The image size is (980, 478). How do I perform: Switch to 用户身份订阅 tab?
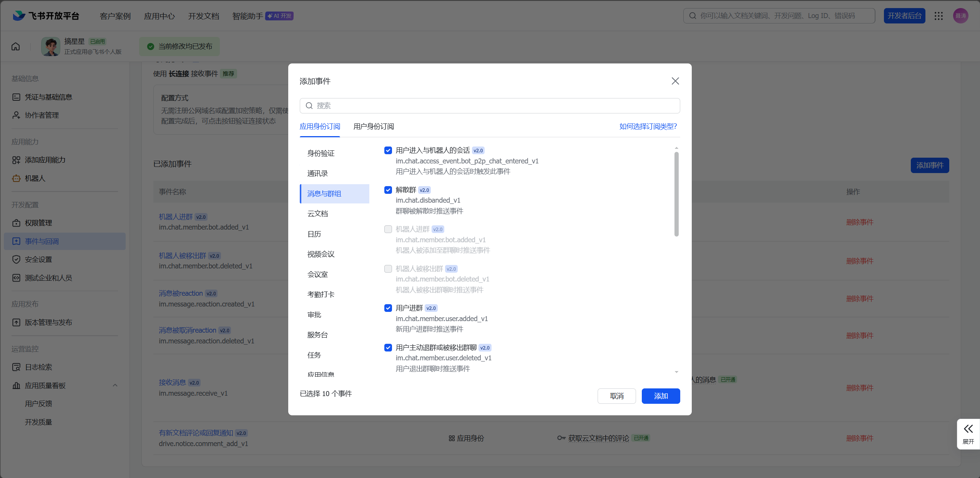click(374, 127)
